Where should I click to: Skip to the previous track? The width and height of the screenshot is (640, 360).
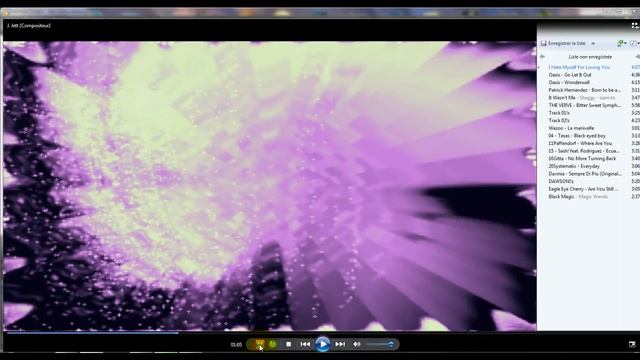tap(305, 344)
